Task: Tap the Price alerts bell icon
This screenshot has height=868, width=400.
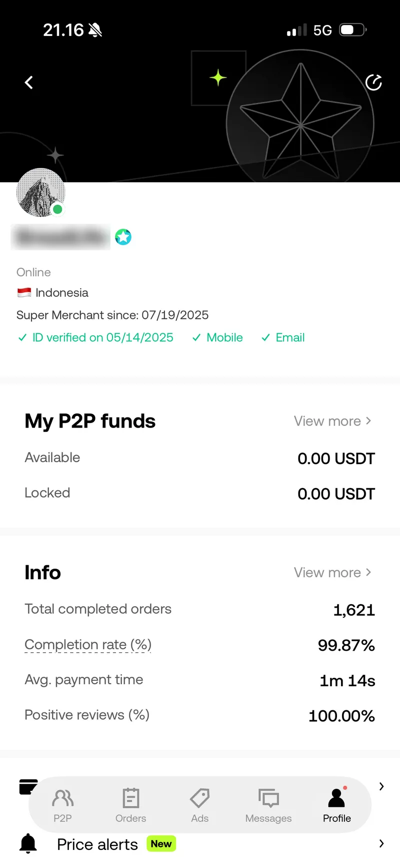Action: (x=28, y=843)
